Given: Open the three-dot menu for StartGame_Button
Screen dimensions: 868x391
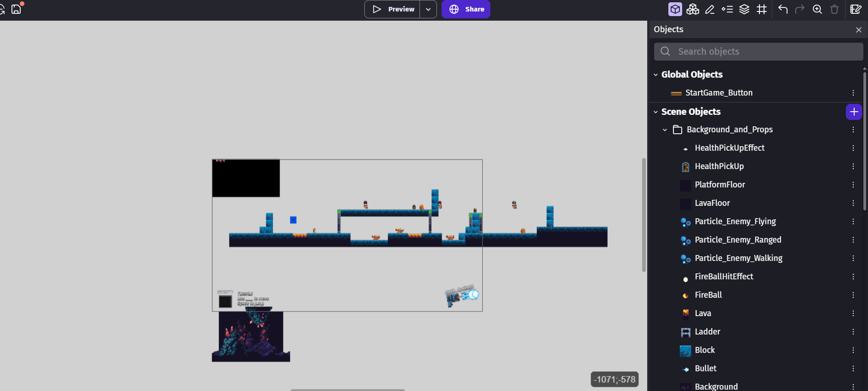Looking at the screenshot, I should click(853, 93).
